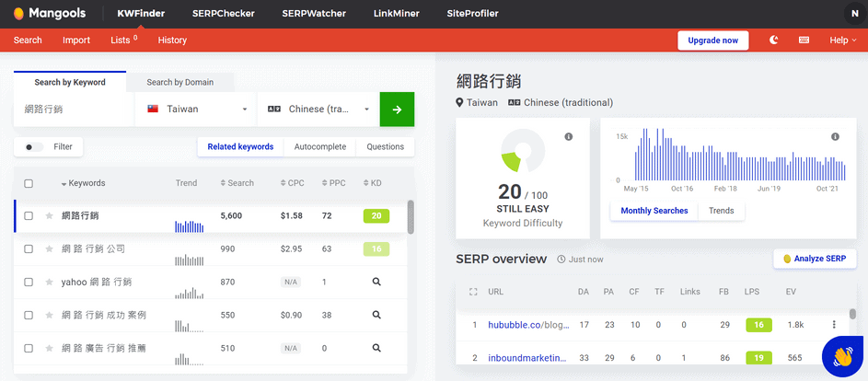Open LinkMiner tool
The height and width of the screenshot is (381, 868).
tap(397, 14)
